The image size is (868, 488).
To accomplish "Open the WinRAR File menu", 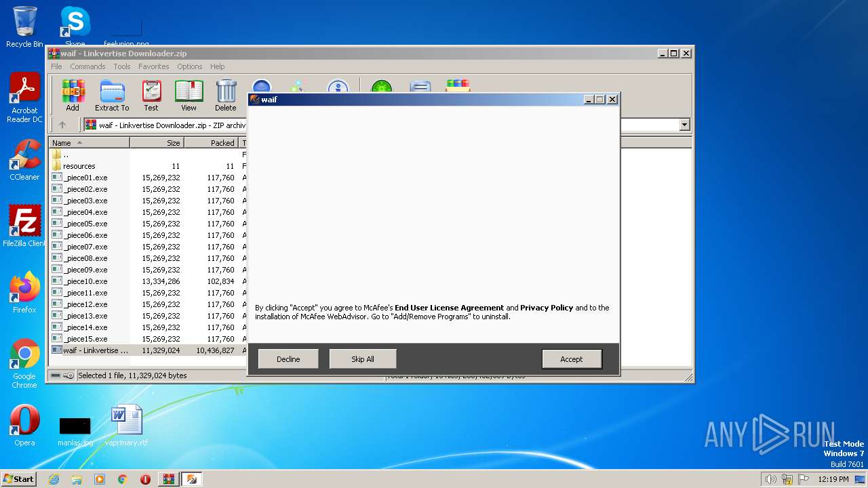I will (56, 66).
